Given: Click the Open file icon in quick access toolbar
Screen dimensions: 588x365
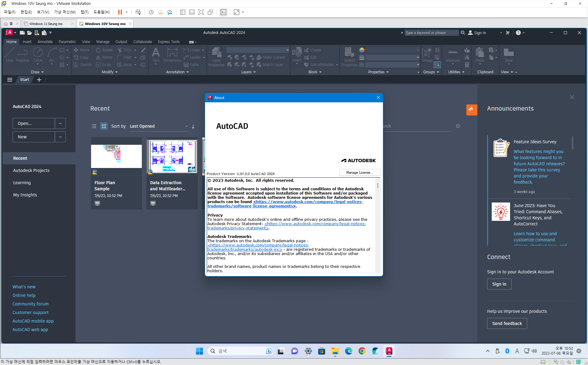Looking at the screenshot, I should (x=29, y=33).
